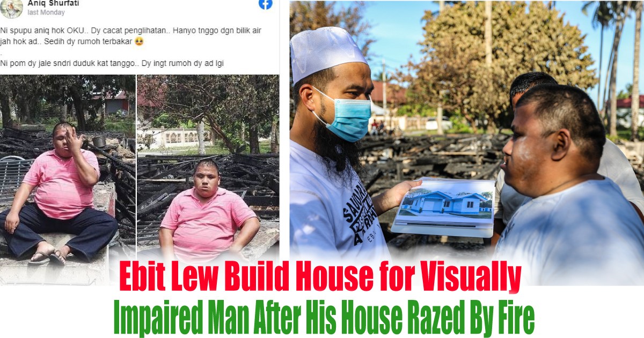Select post line starting "Ni pom dy jale"
Image resolution: width=644 pixels, height=338 pixels.
tap(112, 63)
